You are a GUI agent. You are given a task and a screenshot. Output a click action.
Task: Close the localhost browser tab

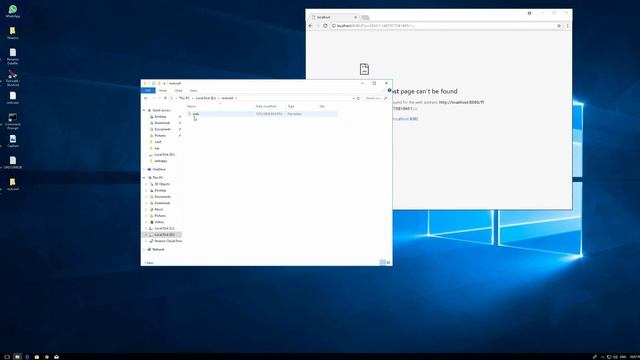355,17
